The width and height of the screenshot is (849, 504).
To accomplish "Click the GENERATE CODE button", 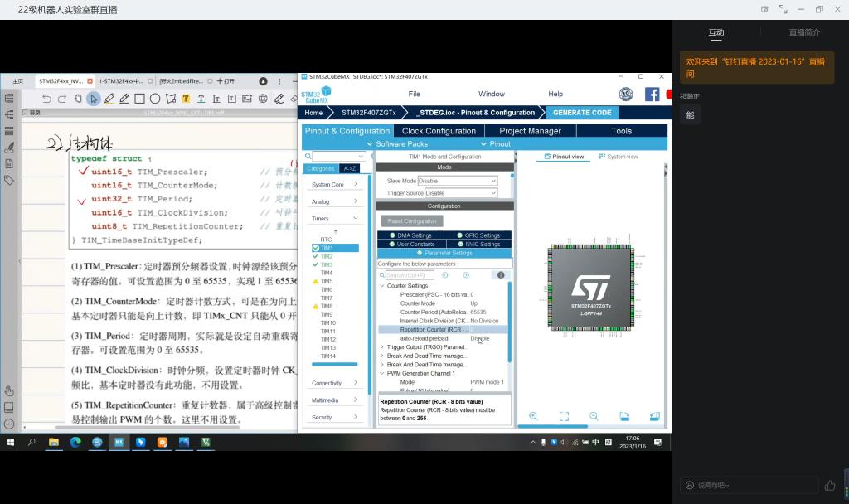I will pyautogui.click(x=582, y=113).
